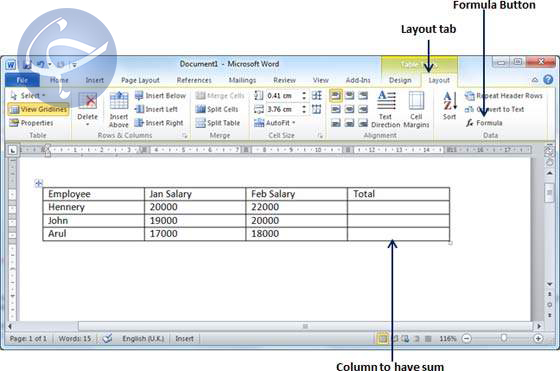The image size is (560, 371).
Task: Open Cell Size dialog launcher
Action: point(320,136)
